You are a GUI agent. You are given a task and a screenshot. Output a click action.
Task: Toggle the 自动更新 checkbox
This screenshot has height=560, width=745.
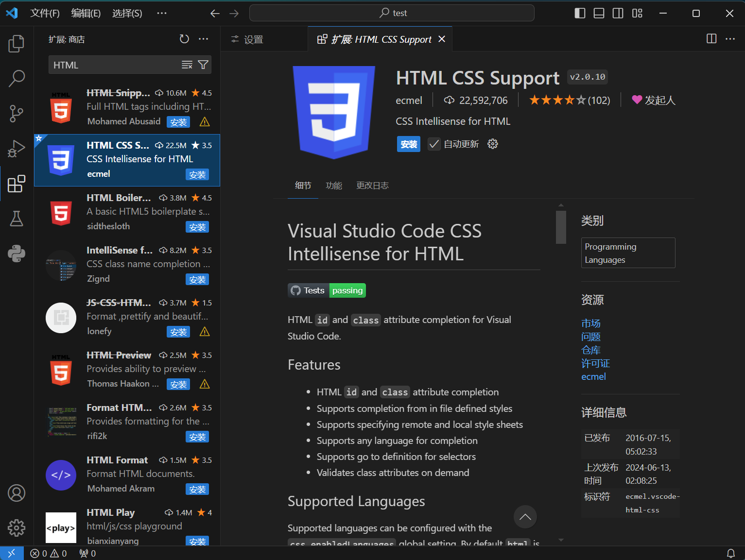(x=434, y=144)
